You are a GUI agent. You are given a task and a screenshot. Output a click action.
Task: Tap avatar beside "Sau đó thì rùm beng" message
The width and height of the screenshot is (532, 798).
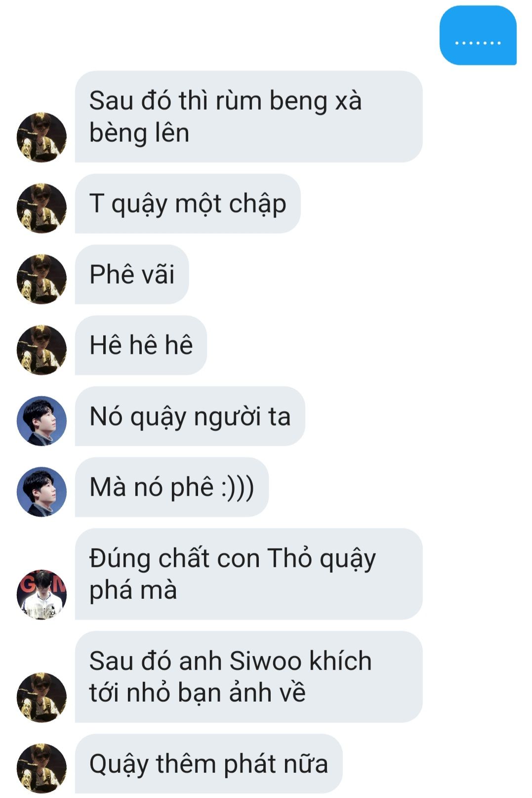[x=41, y=137]
